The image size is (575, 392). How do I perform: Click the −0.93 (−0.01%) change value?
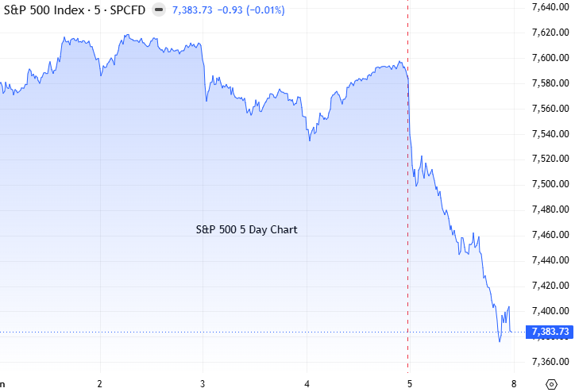[x=251, y=10]
